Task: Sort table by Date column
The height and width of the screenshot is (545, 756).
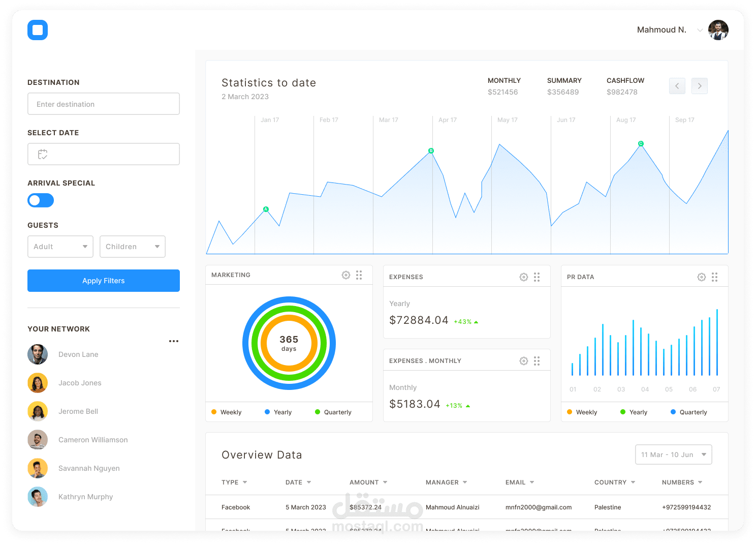Action: (x=298, y=482)
